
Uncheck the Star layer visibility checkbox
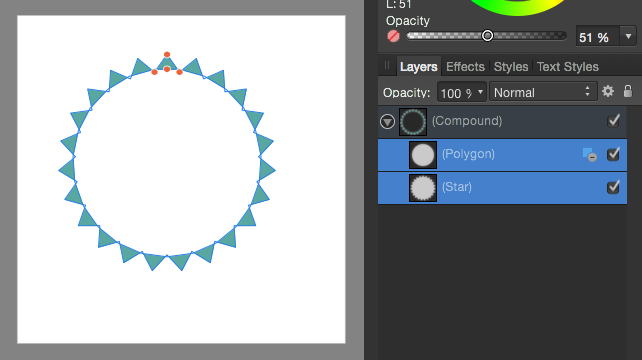coord(613,187)
